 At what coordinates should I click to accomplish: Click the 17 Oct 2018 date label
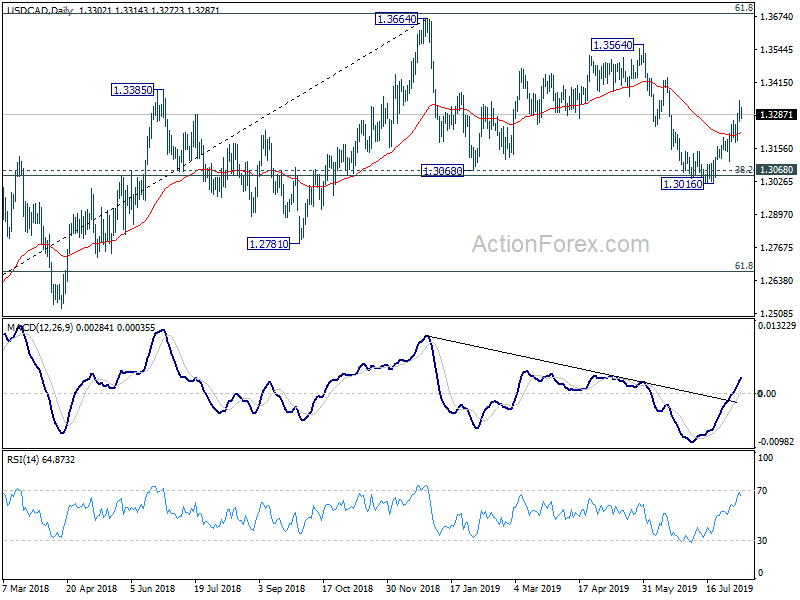point(347,588)
